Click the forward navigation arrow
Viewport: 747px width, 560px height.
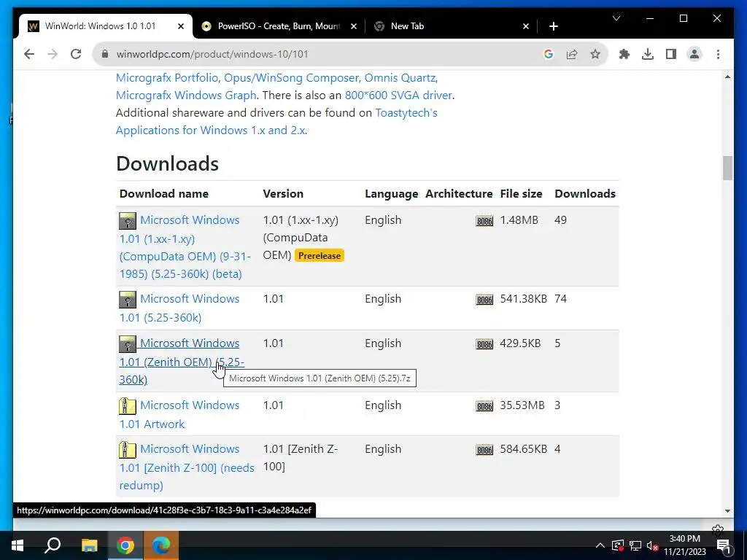53,54
